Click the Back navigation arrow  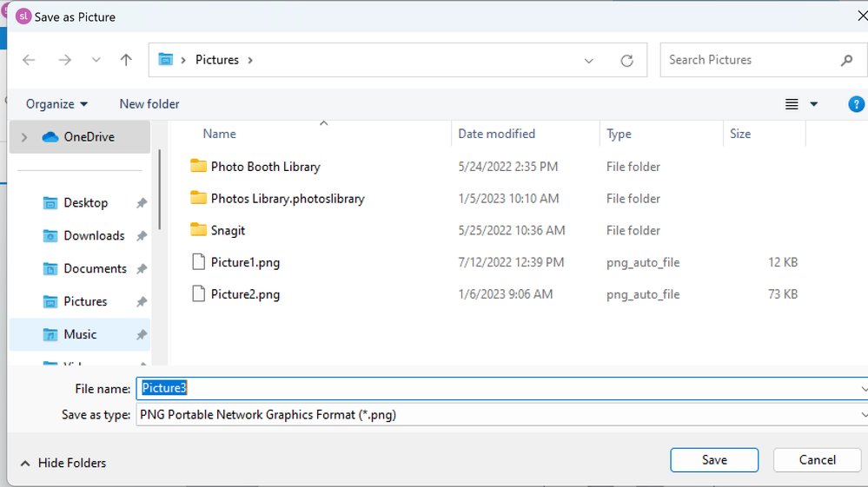point(29,60)
